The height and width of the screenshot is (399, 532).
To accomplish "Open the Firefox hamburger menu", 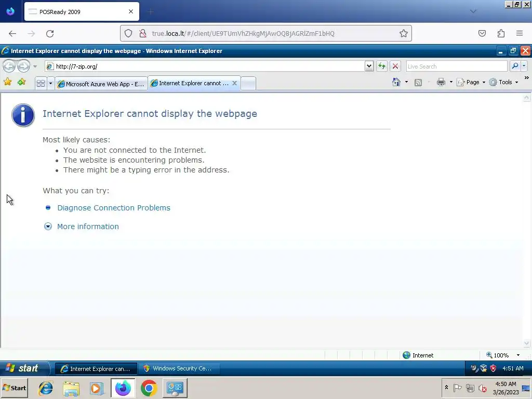I will click(520, 33).
